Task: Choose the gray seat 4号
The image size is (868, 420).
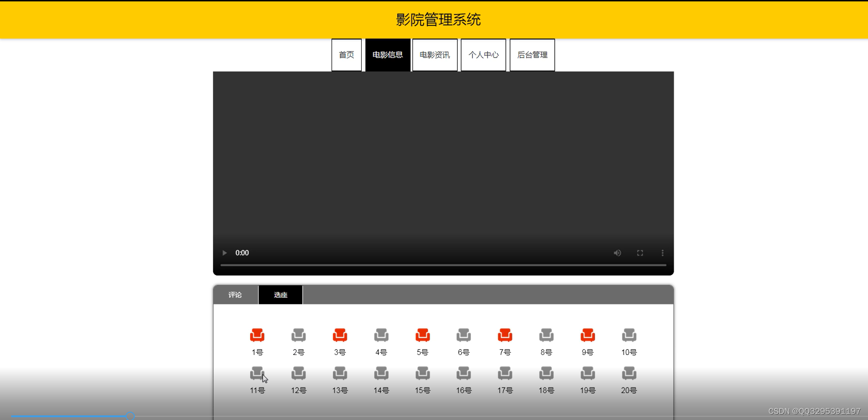Action: [381, 335]
